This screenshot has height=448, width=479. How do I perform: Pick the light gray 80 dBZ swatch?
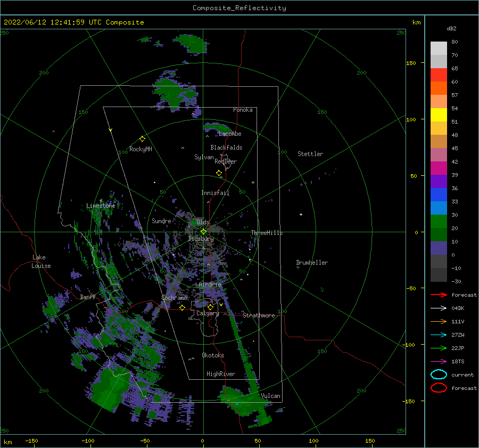[439, 48]
